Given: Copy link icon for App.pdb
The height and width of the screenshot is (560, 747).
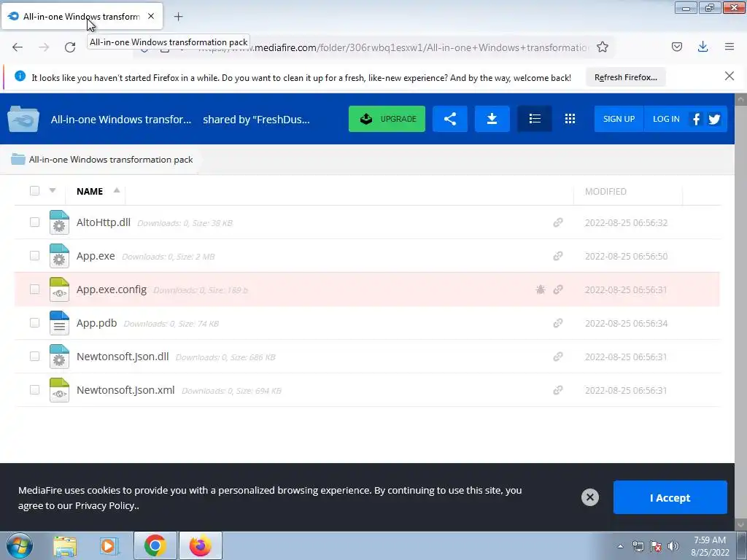Looking at the screenshot, I should click(x=557, y=323).
